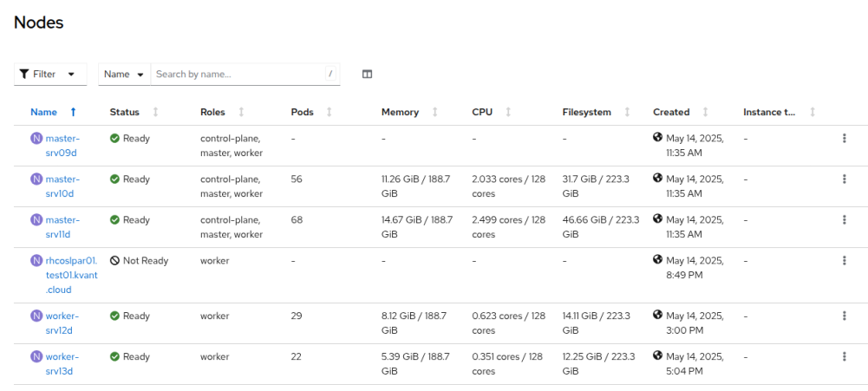Click the manage columns icon
868x391 pixels.
367,75
